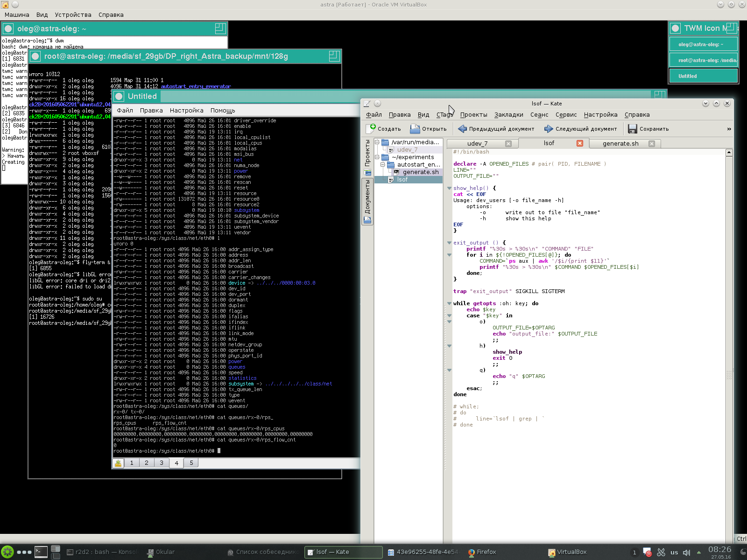The width and height of the screenshot is (747, 560).
Task: Save file with Сохранить floppy icon
Action: 633,129
